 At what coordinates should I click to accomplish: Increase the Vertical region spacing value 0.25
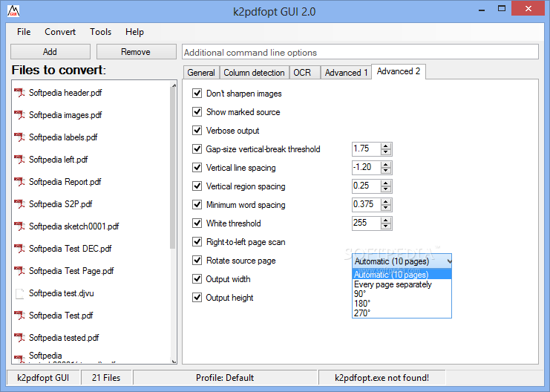click(386, 183)
